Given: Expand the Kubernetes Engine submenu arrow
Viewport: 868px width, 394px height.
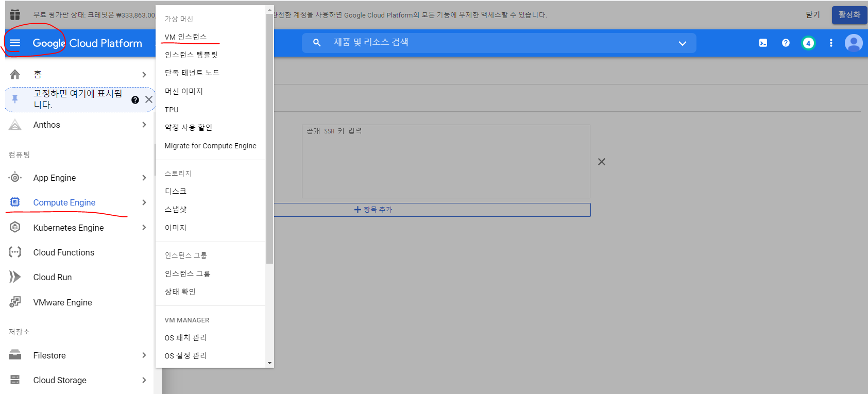Looking at the screenshot, I should [144, 227].
